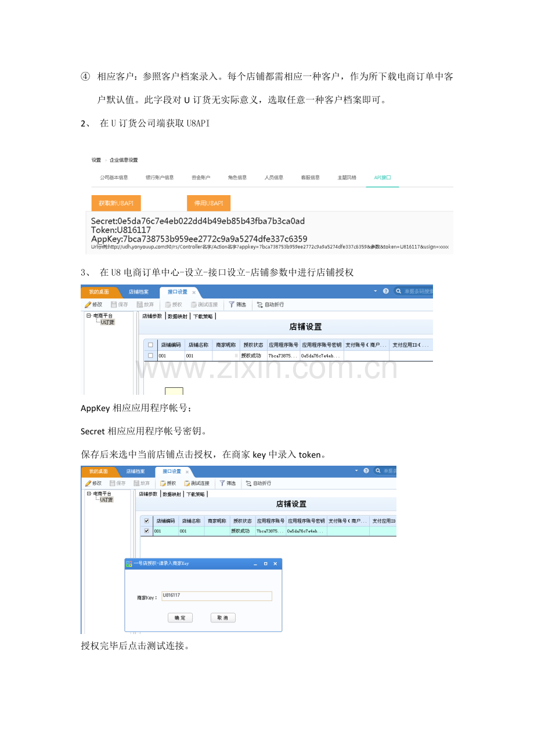Click the orange 获取新U8API button
This screenshot has height=756, width=534.
pos(116,203)
